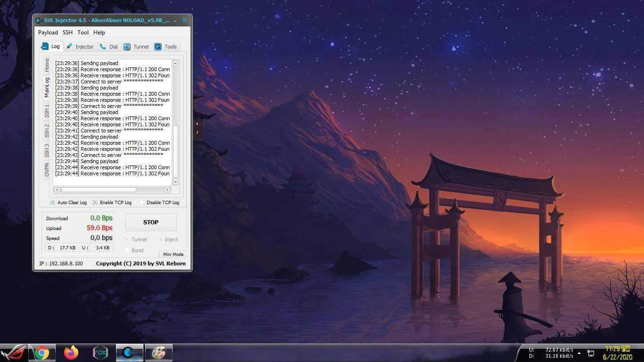Click the log scroll right arrow

(x=167, y=189)
